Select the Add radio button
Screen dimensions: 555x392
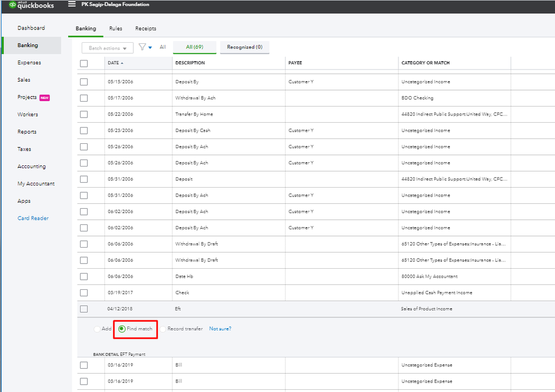[x=97, y=329]
